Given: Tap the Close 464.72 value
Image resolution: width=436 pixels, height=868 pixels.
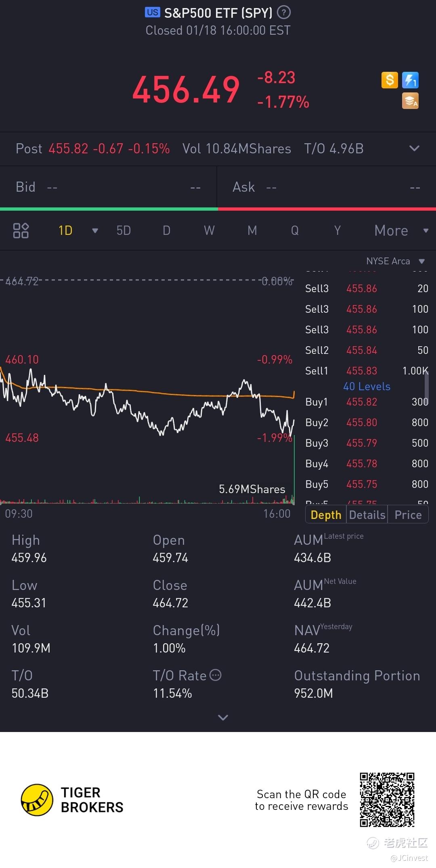Looking at the screenshot, I should coord(170,603).
